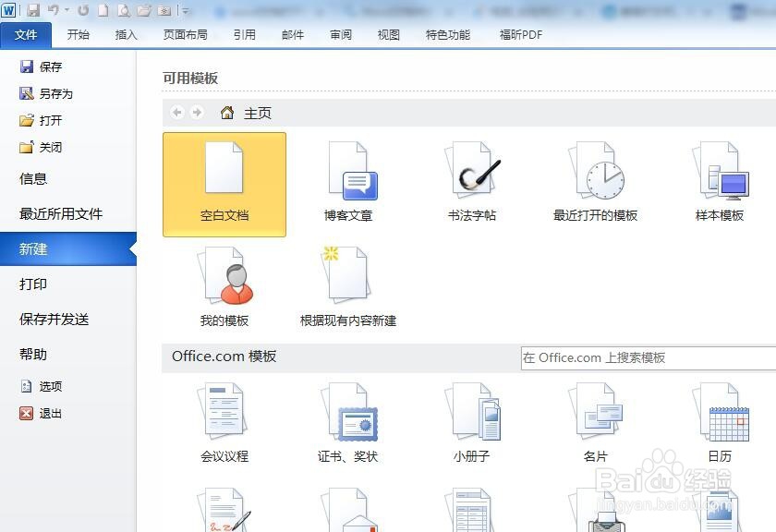Browse the 样本模板 sample templates

click(721, 180)
